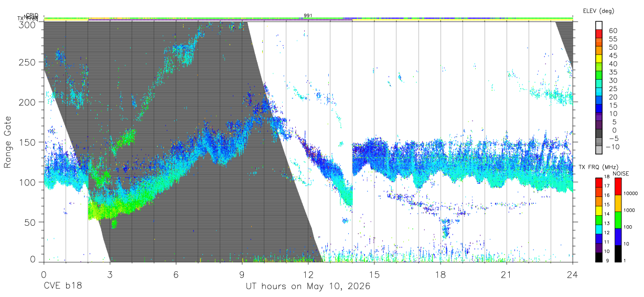644x297 pixels.
Task: Click the '6' hour tick label on x-axis
Action: (x=176, y=274)
